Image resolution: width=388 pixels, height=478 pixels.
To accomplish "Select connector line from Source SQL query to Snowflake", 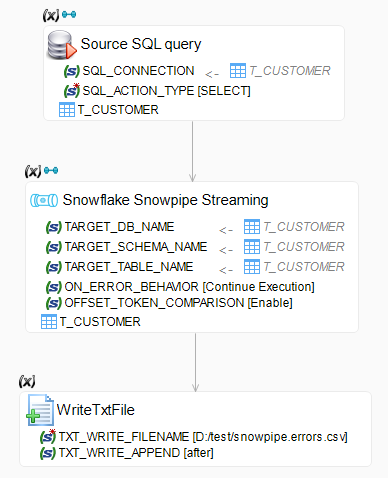I will [x=192, y=152].
